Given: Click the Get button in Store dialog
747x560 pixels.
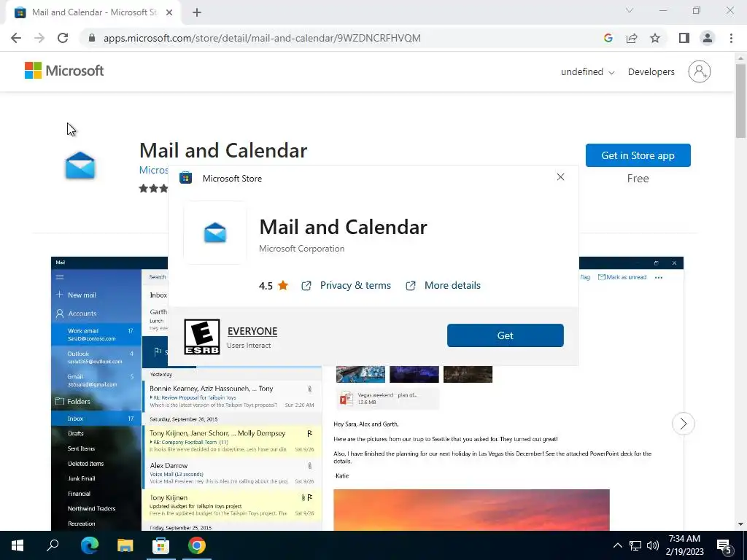Looking at the screenshot, I should pyautogui.click(x=505, y=335).
